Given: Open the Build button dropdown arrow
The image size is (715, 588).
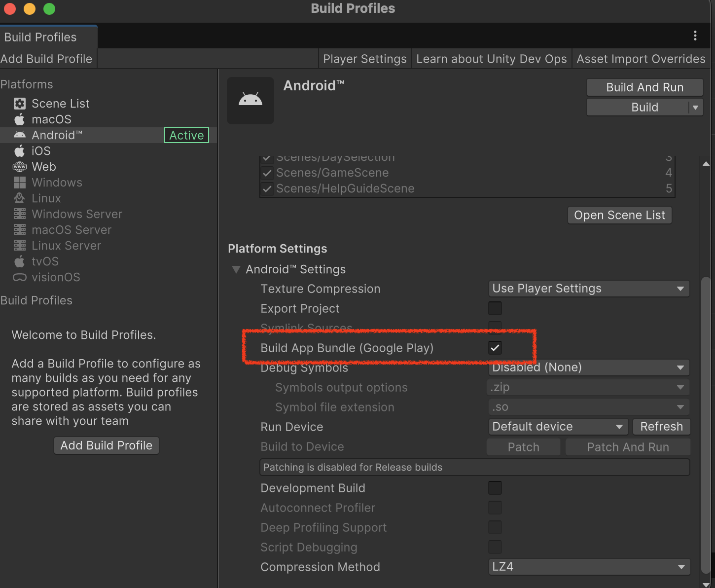Looking at the screenshot, I should [x=696, y=108].
